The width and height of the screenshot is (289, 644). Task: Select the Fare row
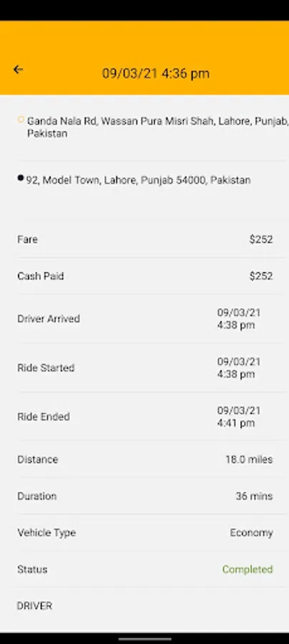point(144,240)
